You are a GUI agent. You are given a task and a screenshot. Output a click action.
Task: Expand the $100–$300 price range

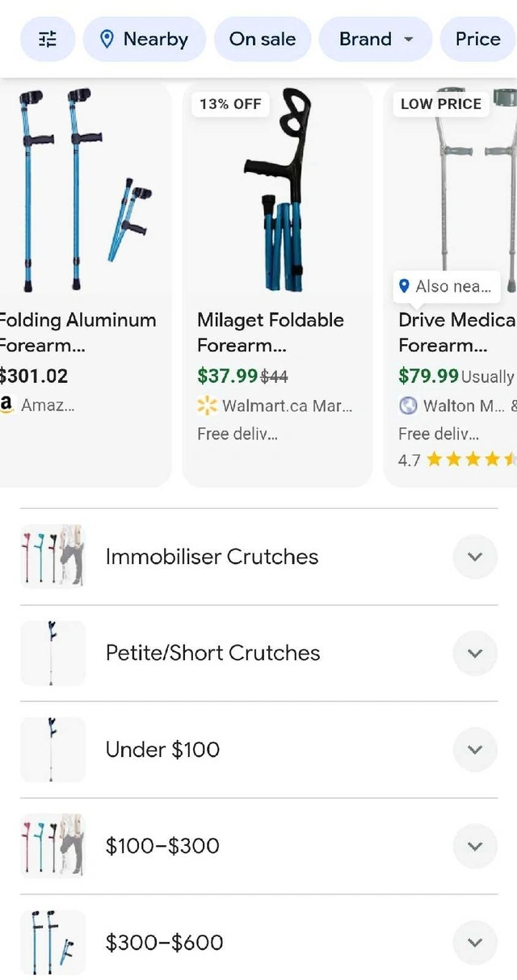(475, 846)
